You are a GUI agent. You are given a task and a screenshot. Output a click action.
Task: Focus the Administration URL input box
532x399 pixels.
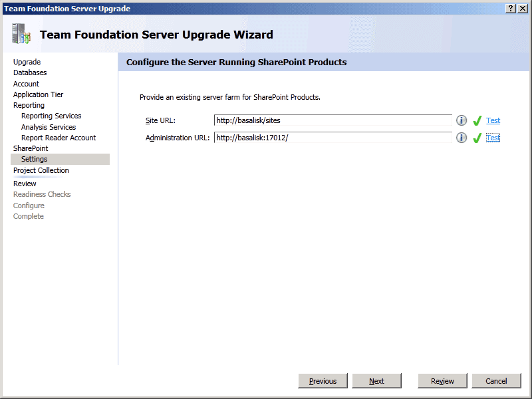332,138
